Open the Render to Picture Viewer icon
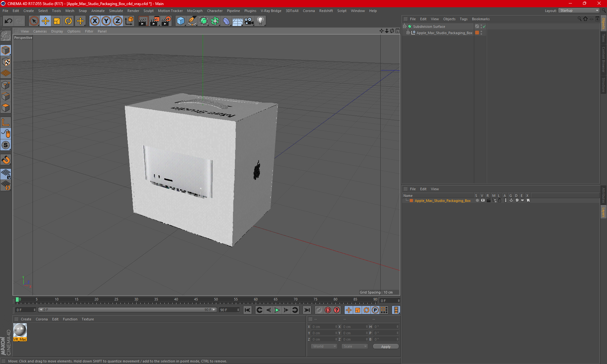 (155, 21)
